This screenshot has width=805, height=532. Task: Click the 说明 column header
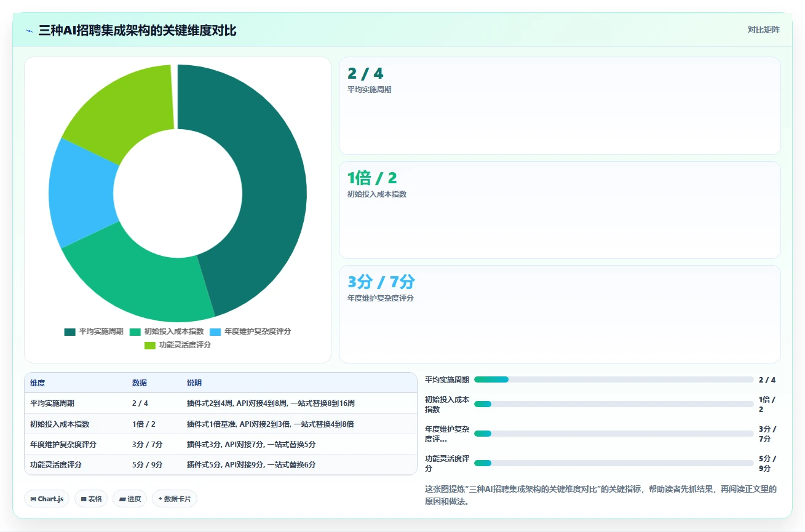click(194, 383)
